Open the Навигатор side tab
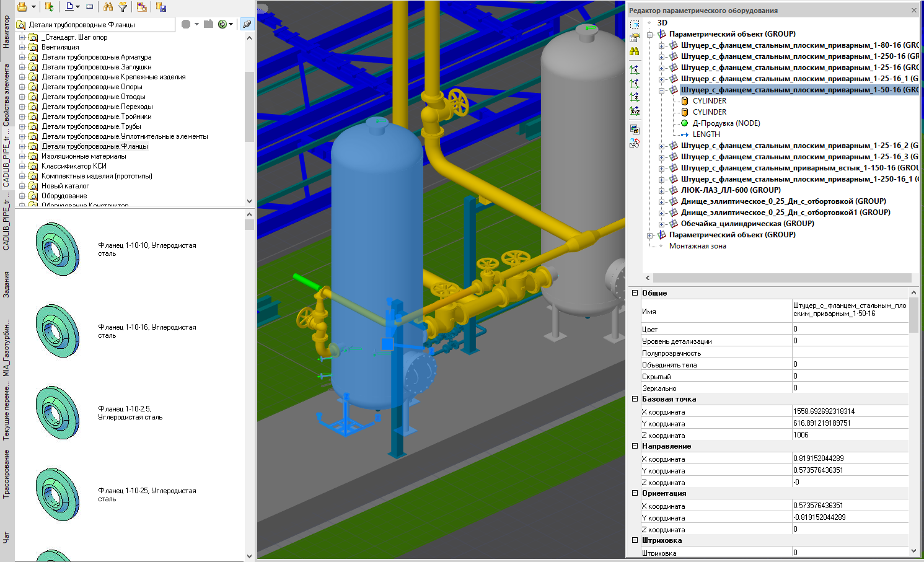This screenshot has width=924, height=562. [x=6, y=32]
